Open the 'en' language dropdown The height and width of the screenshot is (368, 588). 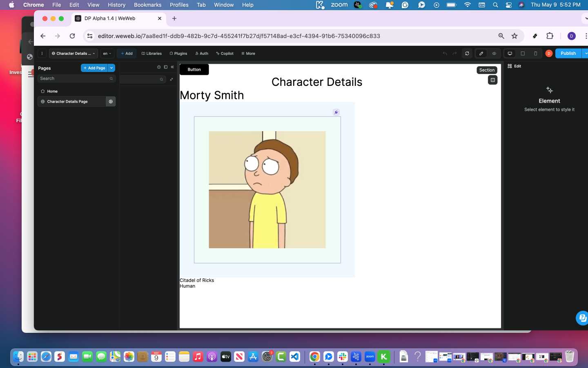point(107,54)
